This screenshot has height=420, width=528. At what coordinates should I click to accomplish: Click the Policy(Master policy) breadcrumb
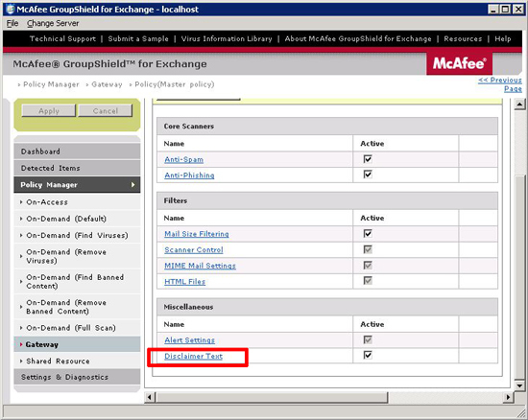click(175, 84)
